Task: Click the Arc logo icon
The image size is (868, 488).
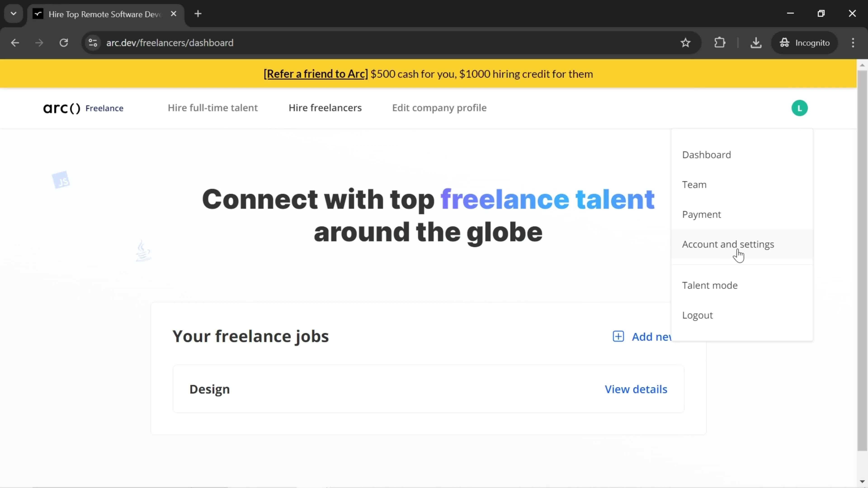Action: click(x=61, y=108)
